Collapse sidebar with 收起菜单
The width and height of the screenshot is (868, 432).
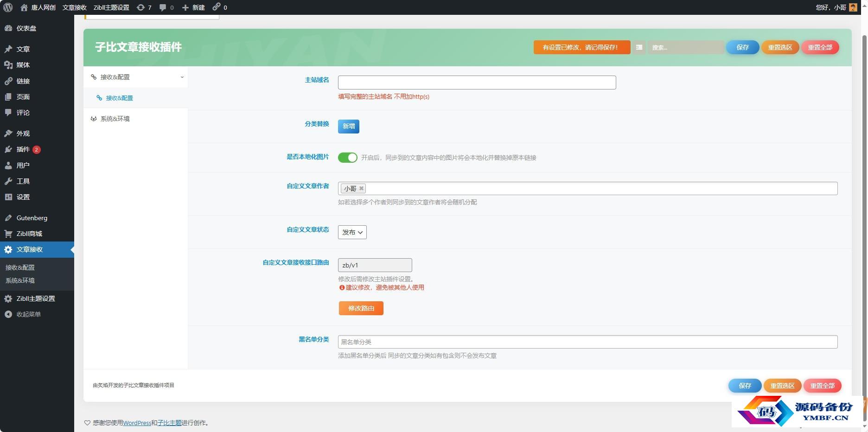tap(37, 314)
